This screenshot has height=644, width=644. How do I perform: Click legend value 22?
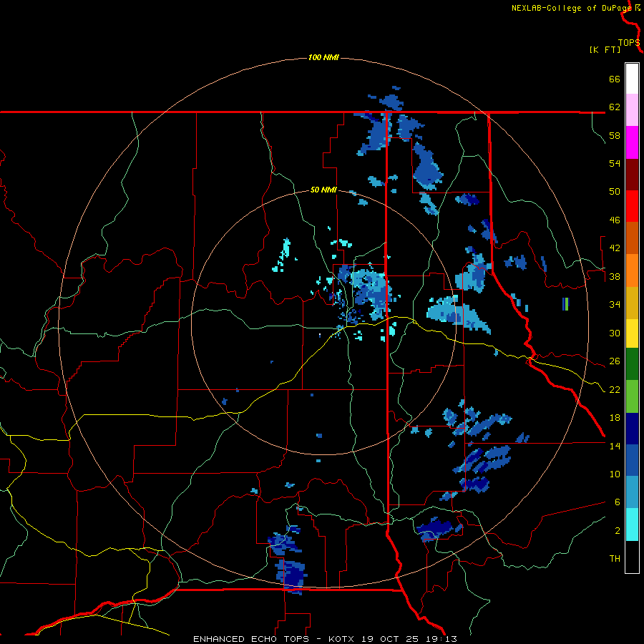(615, 389)
